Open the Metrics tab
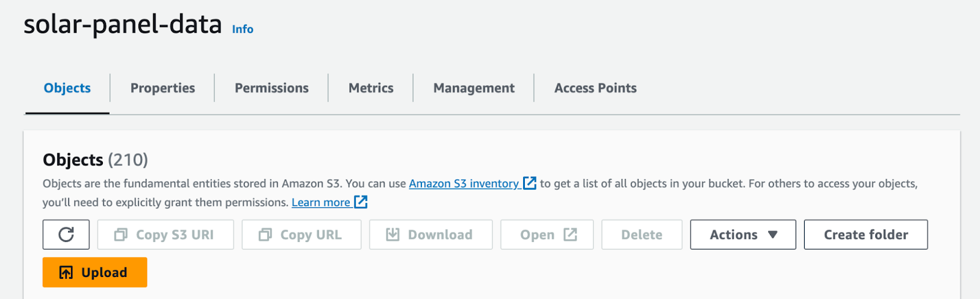 click(371, 88)
